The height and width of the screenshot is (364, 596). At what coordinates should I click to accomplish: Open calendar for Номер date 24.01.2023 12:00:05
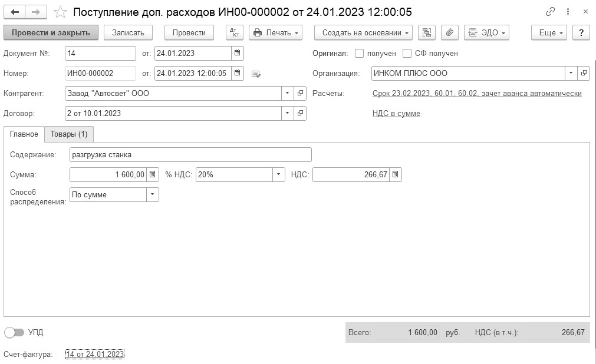pyautogui.click(x=237, y=73)
